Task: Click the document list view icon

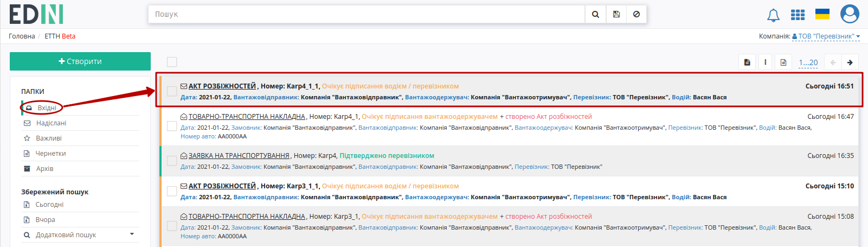Action: (x=783, y=62)
